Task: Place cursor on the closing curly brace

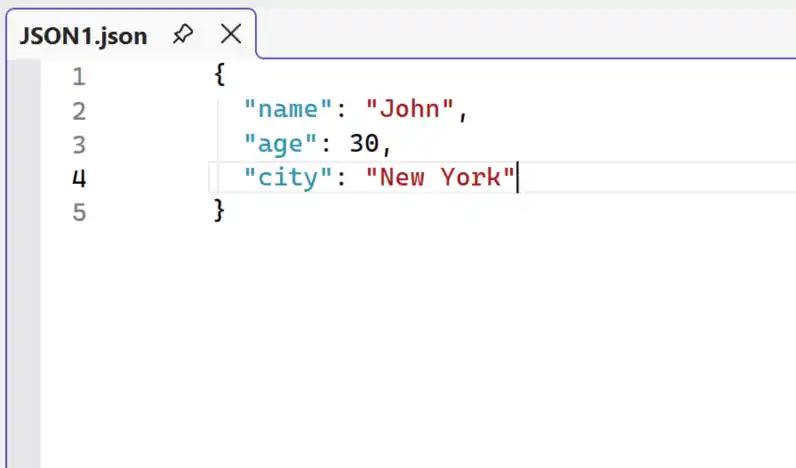Action: (220, 212)
